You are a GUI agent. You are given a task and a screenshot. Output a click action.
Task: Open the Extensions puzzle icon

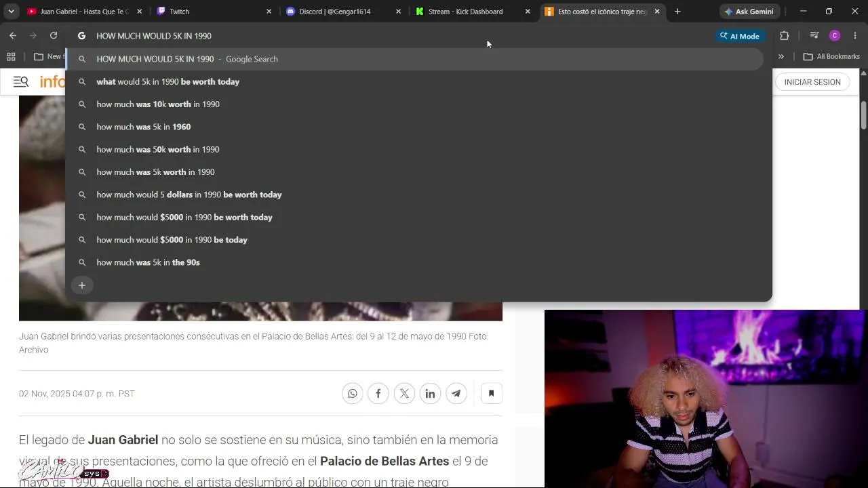click(x=785, y=36)
